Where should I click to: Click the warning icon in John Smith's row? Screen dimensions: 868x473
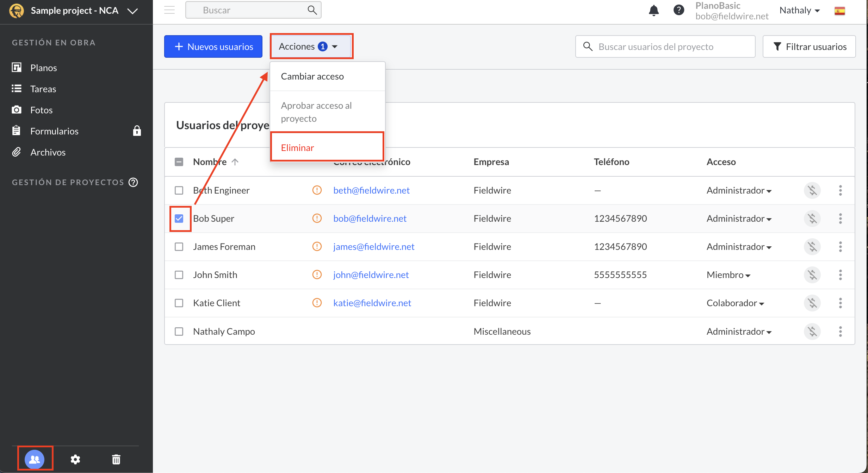317,275
